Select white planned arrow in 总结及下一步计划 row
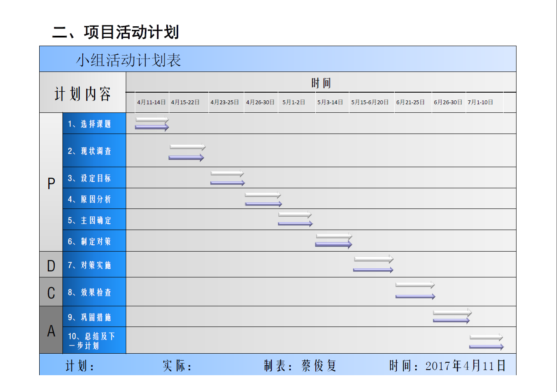This screenshot has width=557, height=392. pyautogui.click(x=486, y=337)
